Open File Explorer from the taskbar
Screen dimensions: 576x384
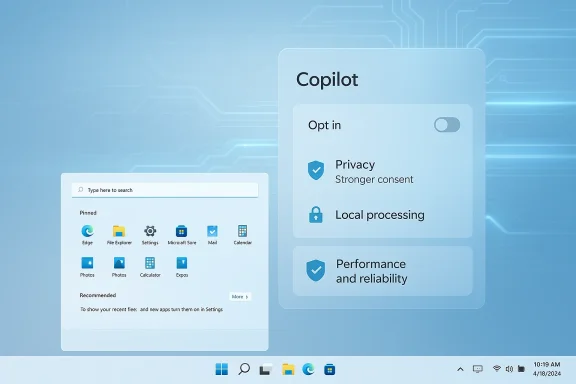point(288,369)
